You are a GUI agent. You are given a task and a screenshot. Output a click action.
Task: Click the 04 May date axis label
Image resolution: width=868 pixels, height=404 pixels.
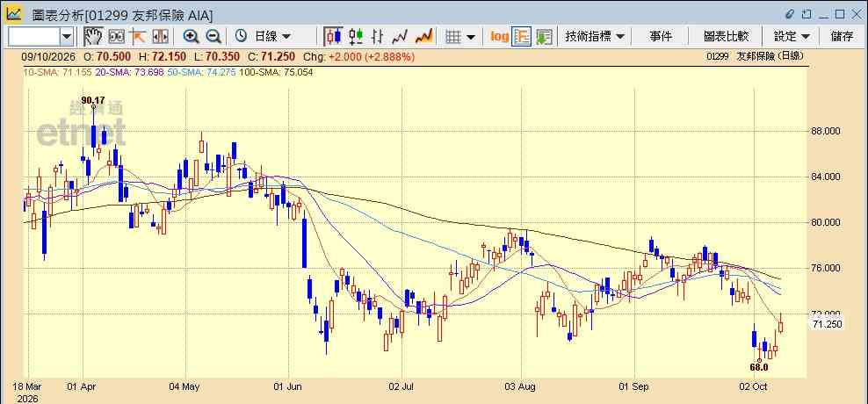184,386
